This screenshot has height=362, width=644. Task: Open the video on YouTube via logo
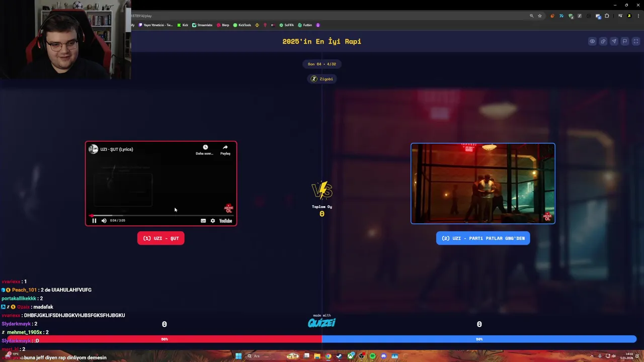click(225, 221)
